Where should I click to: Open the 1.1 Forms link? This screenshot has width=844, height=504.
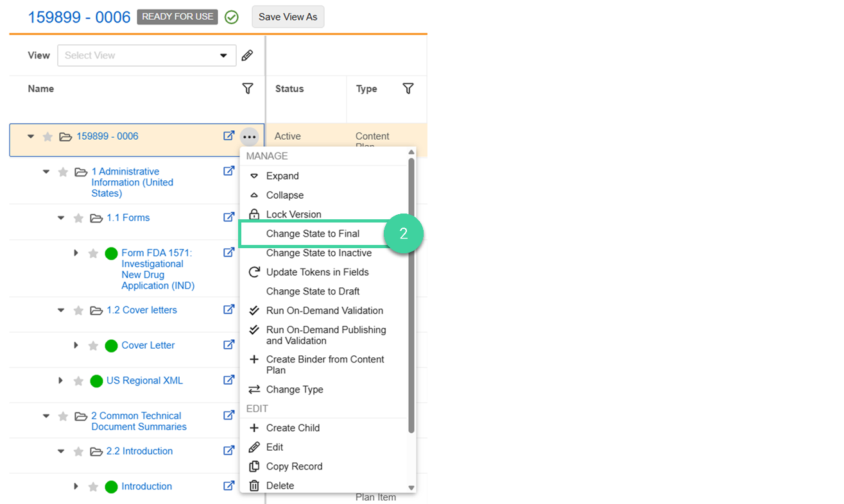tap(128, 217)
